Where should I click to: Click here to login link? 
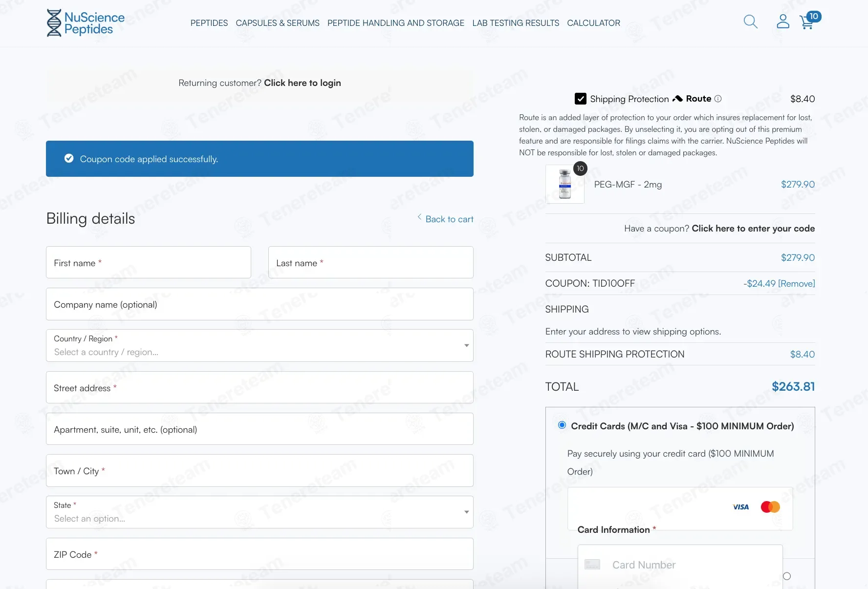303,83
